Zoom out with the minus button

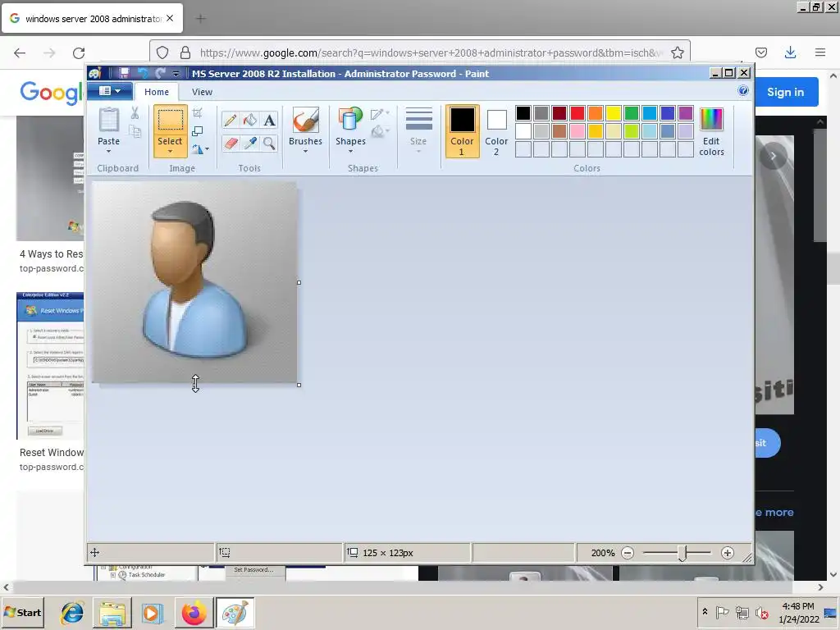(628, 553)
